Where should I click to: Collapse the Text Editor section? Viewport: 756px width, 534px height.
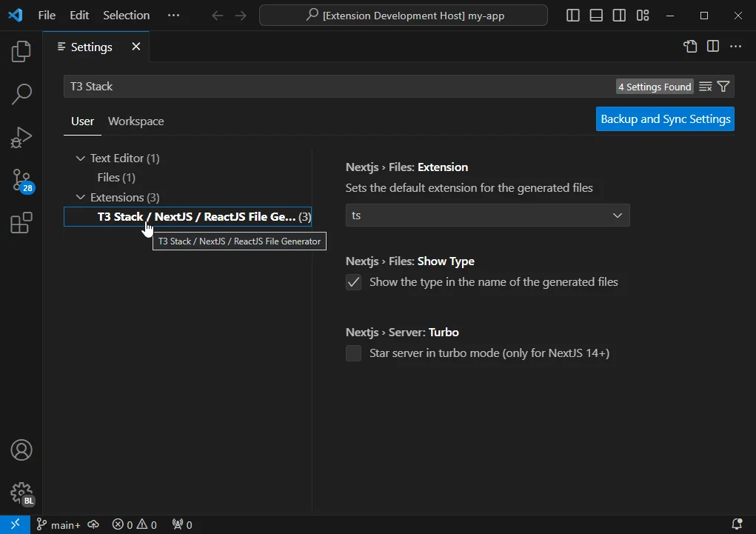(x=81, y=158)
